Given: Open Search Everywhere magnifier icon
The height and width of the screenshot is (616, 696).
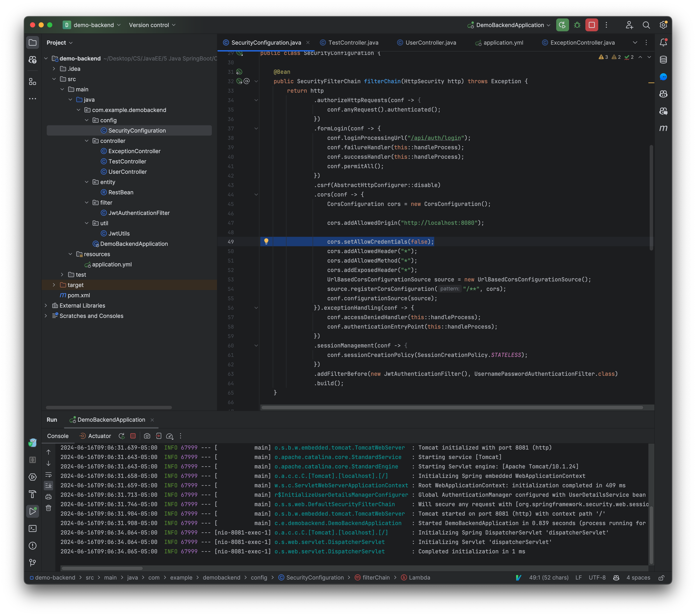Looking at the screenshot, I should pos(647,25).
